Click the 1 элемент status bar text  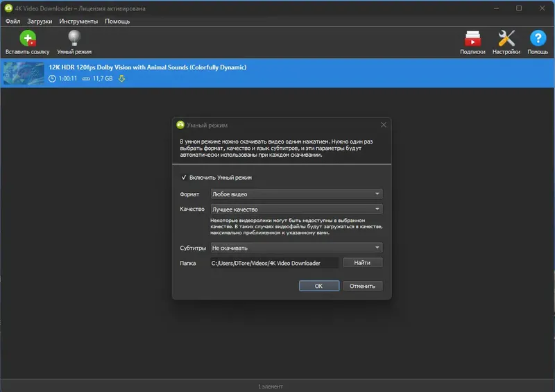(x=271, y=386)
